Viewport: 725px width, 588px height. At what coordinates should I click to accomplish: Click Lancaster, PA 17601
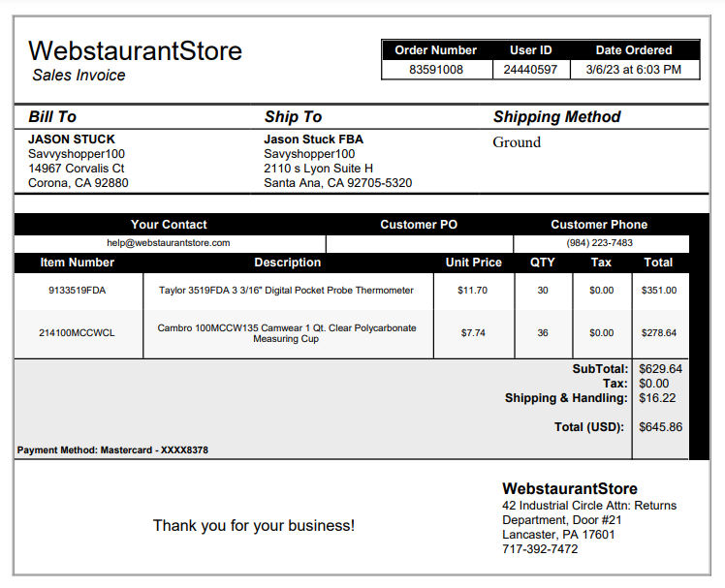point(558,535)
